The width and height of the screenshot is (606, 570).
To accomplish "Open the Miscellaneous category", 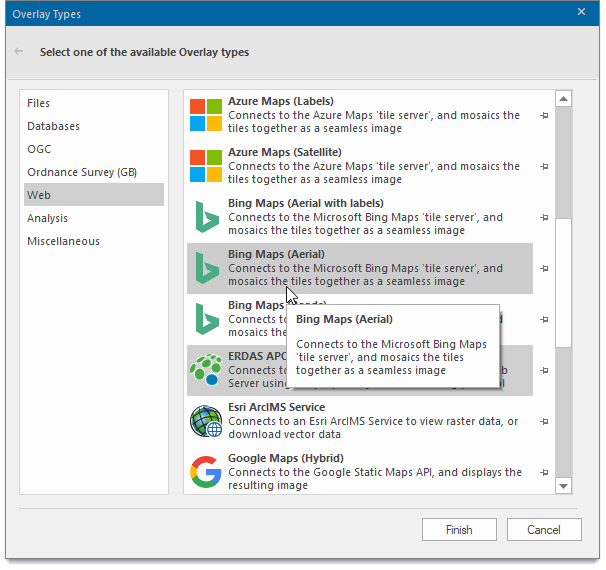I will [x=94, y=241].
